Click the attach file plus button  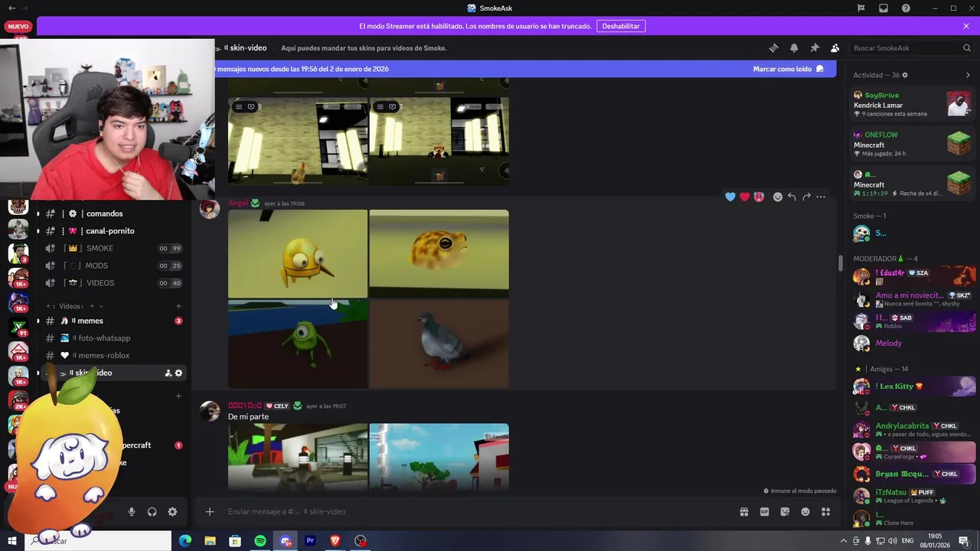(x=210, y=512)
